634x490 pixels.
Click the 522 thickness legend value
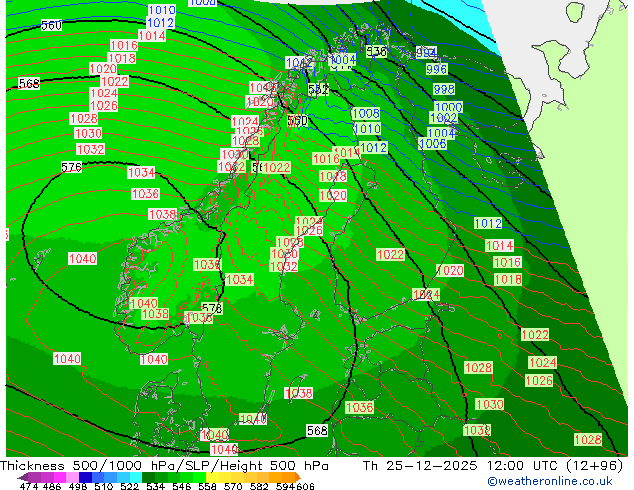pyautogui.click(x=129, y=486)
